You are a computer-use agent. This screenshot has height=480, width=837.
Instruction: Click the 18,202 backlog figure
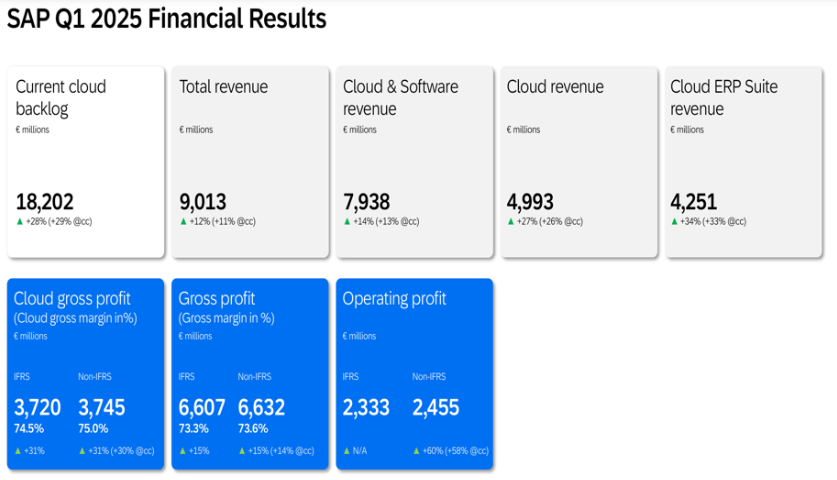[x=45, y=202]
